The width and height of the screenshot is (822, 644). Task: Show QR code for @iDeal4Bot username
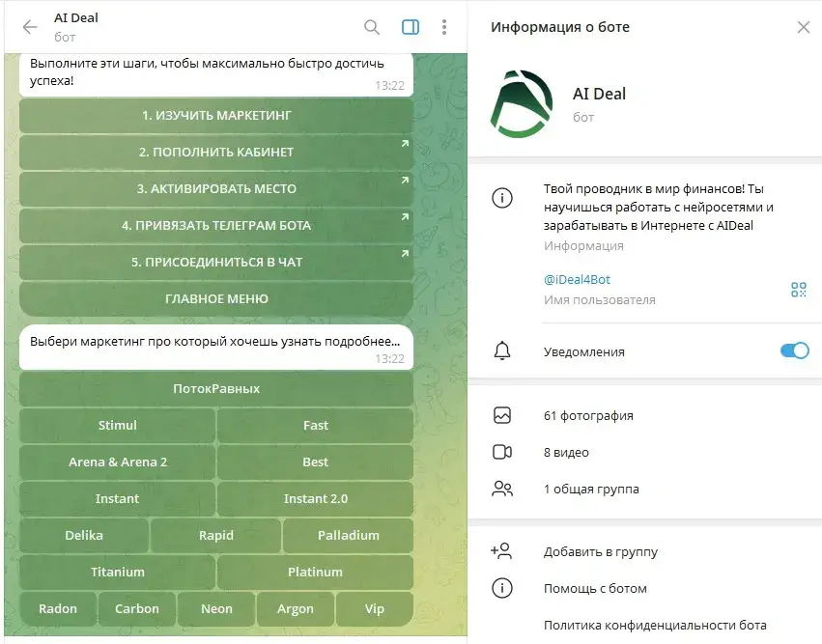coord(799,290)
